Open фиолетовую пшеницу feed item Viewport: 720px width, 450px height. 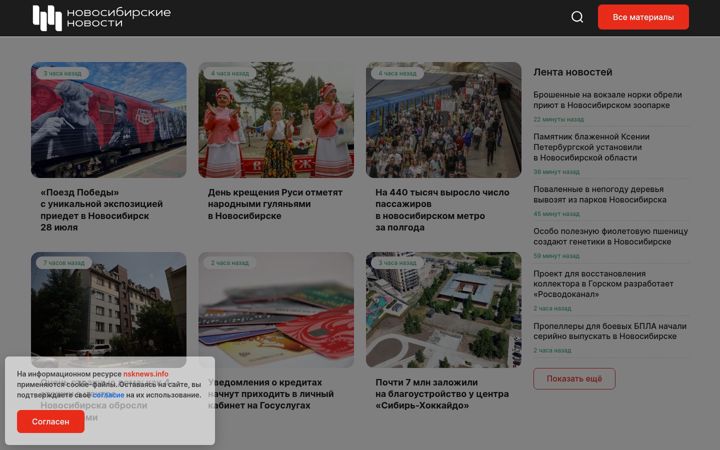point(611,236)
